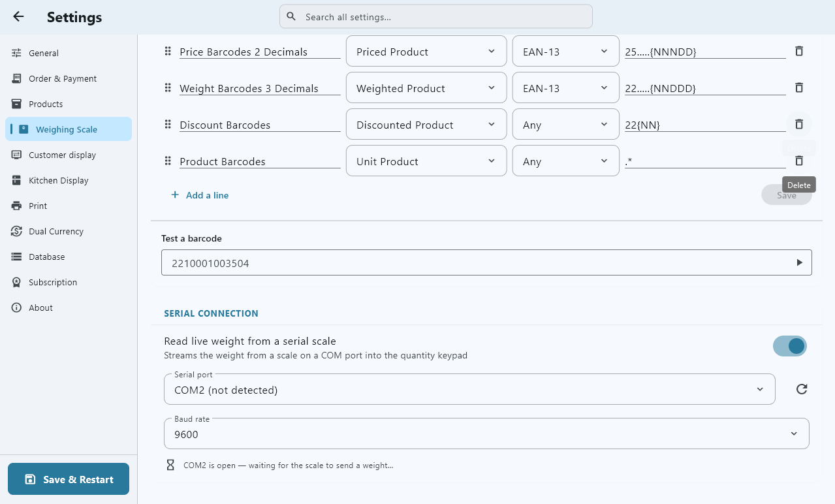Delete the Weight Barcodes 3 Decimals row

pyautogui.click(x=799, y=87)
